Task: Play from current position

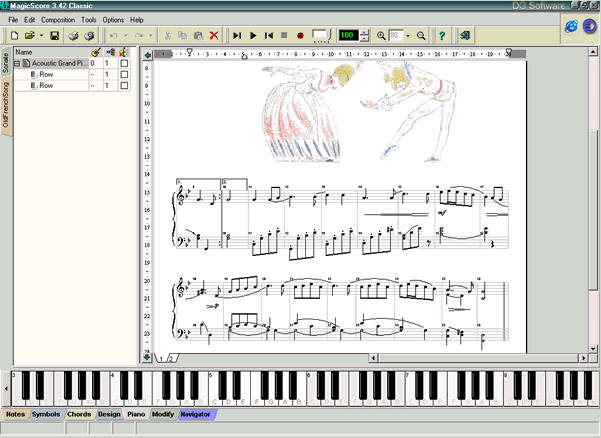Action: pyautogui.click(x=237, y=36)
